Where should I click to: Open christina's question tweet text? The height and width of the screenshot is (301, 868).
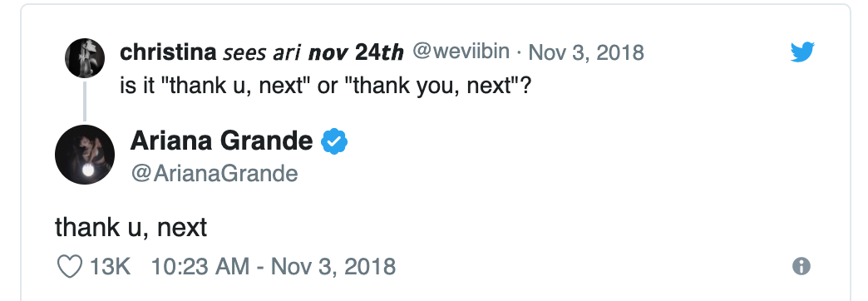(326, 86)
